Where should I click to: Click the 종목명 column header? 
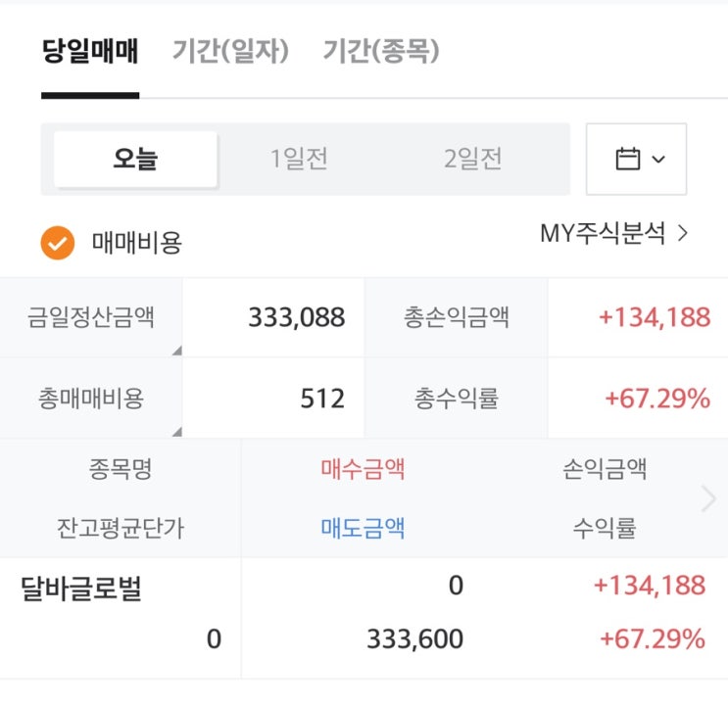[x=120, y=469]
